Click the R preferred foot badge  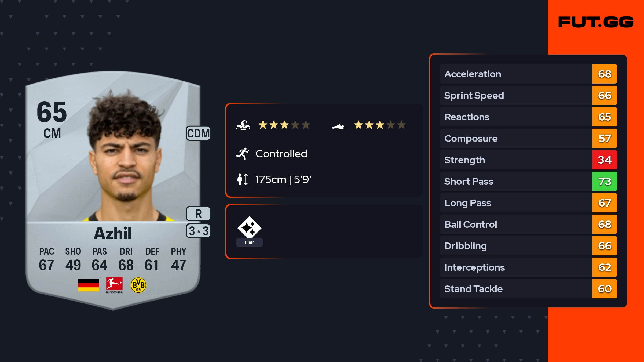coord(198,214)
